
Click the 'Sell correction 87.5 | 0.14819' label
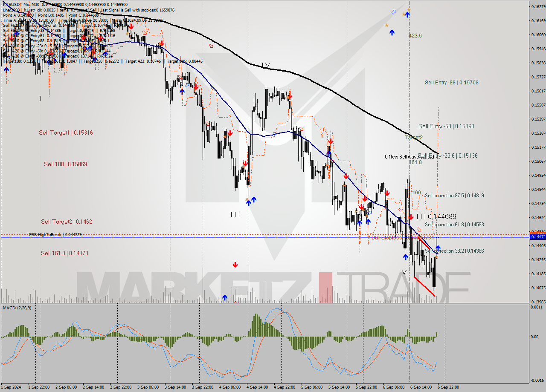[x=454, y=196]
